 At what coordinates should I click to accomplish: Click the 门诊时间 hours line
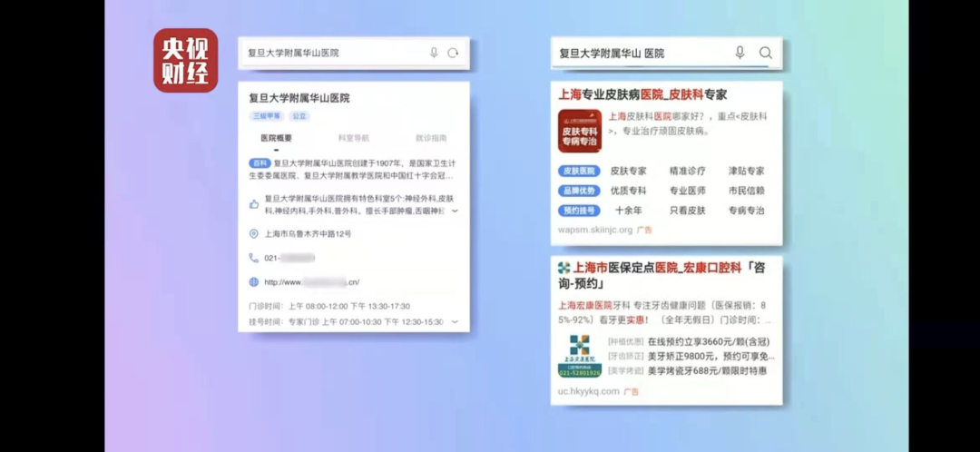[x=329, y=307]
